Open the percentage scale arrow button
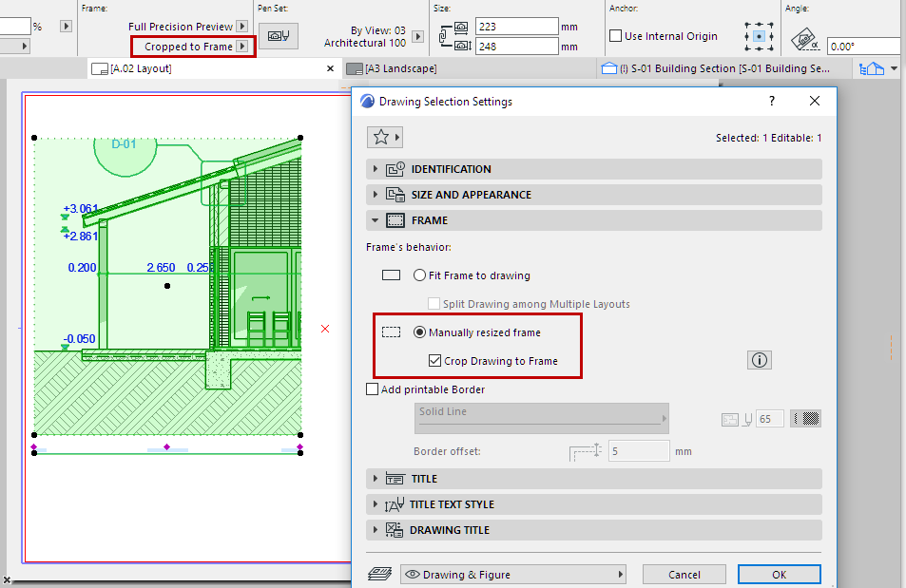The height and width of the screenshot is (588, 906). 66,27
